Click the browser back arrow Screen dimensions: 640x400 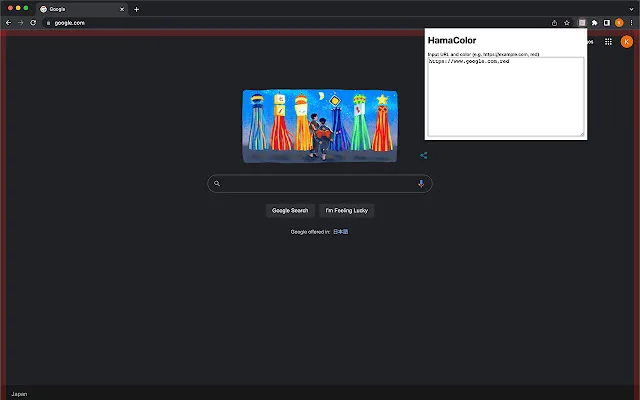(8, 22)
